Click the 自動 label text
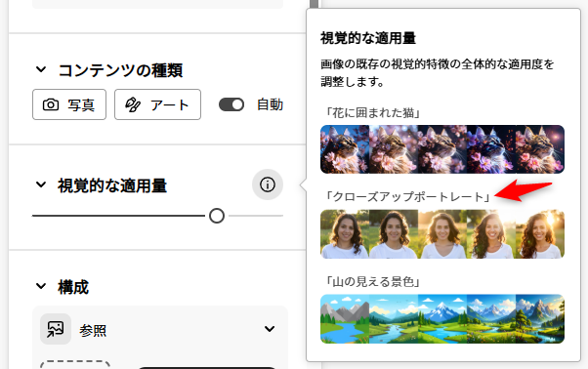The height and width of the screenshot is (369, 588). [270, 104]
